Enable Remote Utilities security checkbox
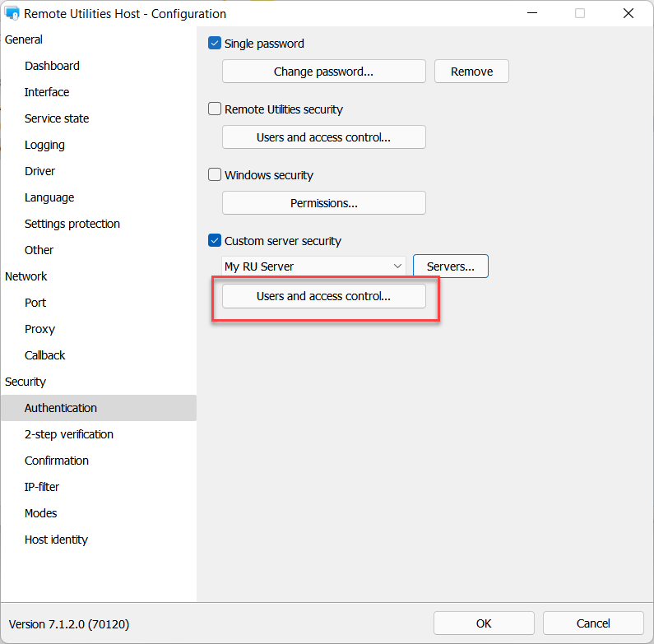The image size is (654, 644). pos(216,109)
